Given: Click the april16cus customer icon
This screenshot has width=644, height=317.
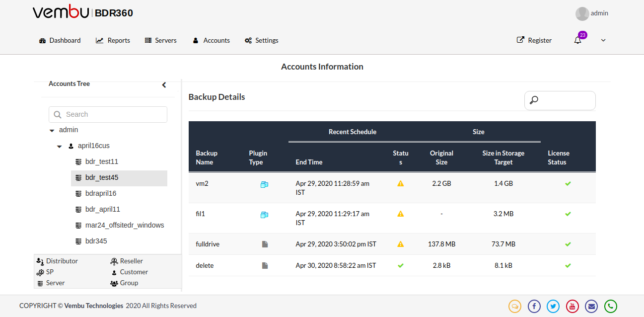Looking at the screenshot, I should coord(71,146).
